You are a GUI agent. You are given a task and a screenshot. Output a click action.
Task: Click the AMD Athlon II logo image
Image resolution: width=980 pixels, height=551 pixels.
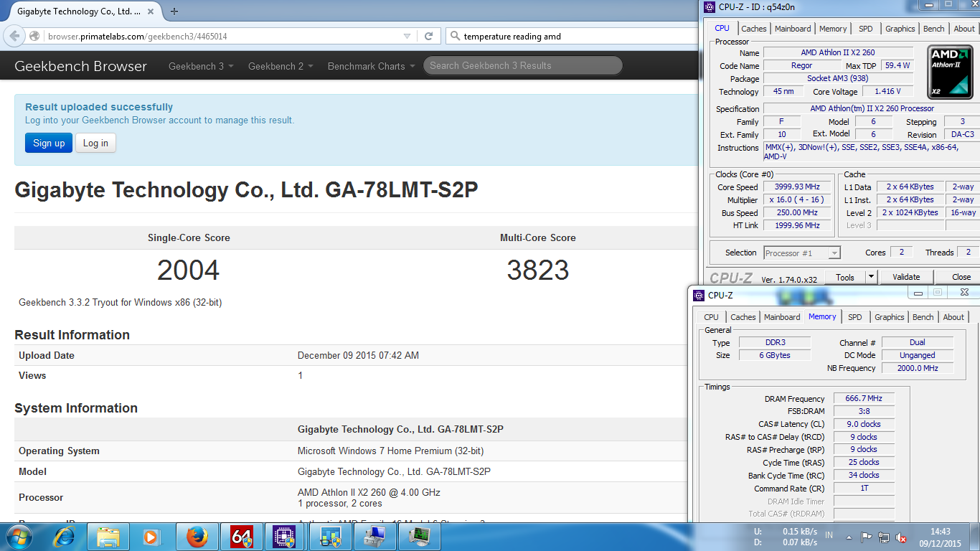click(950, 72)
